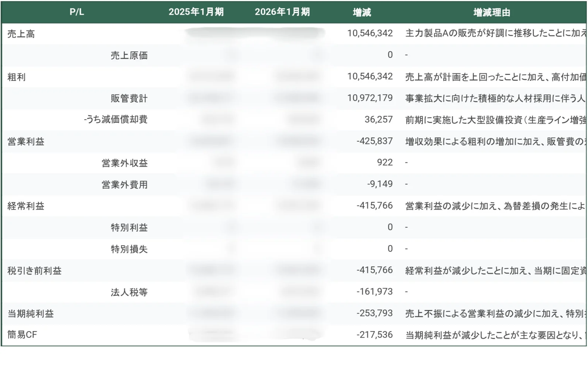Click reason text starting 営業利益の減少に加え
588x369 pixels.
[x=496, y=206]
